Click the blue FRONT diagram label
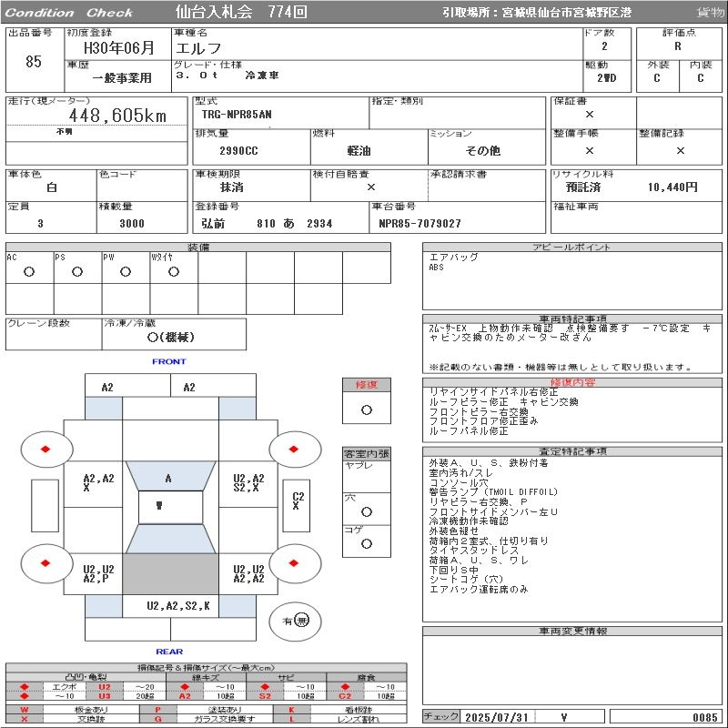Image resolution: width=728 pixels, height=728 pixels. 169,361
